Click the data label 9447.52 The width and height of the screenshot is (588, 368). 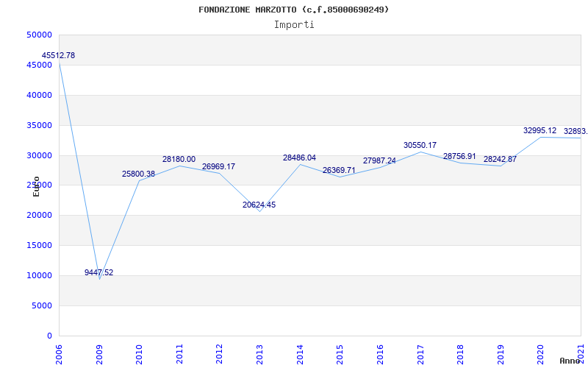pyautogui.click(x=98, y=272)
